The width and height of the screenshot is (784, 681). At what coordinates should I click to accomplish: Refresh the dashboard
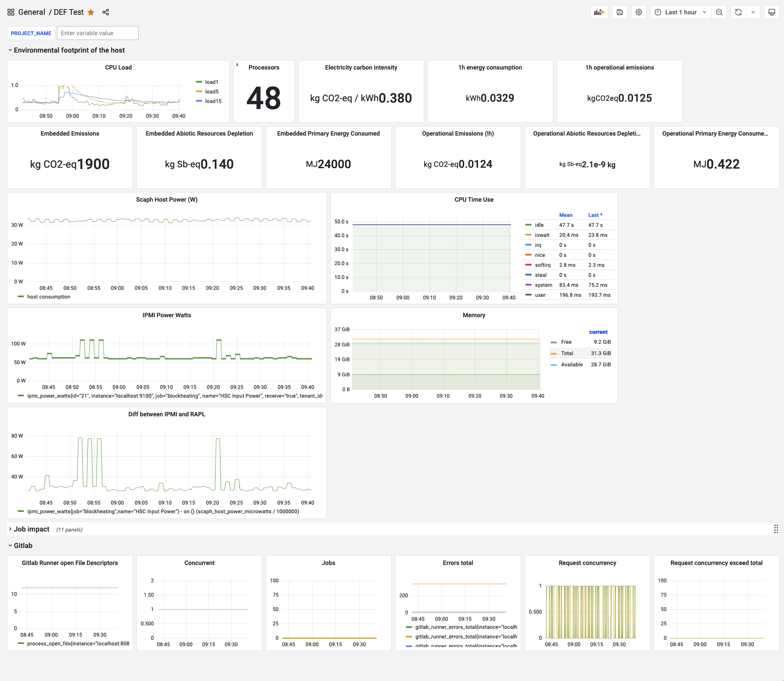[x=738, y=12]
